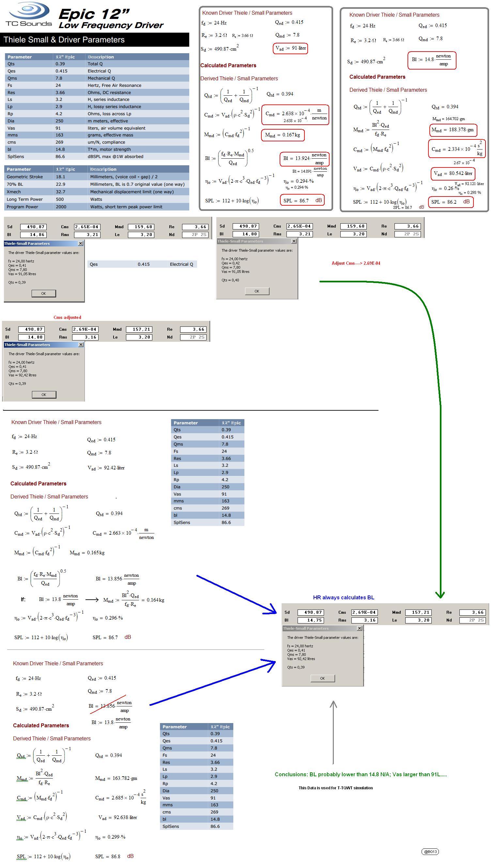Select the Rms 3,16 field in the Bl 14,75 strip

364,620
